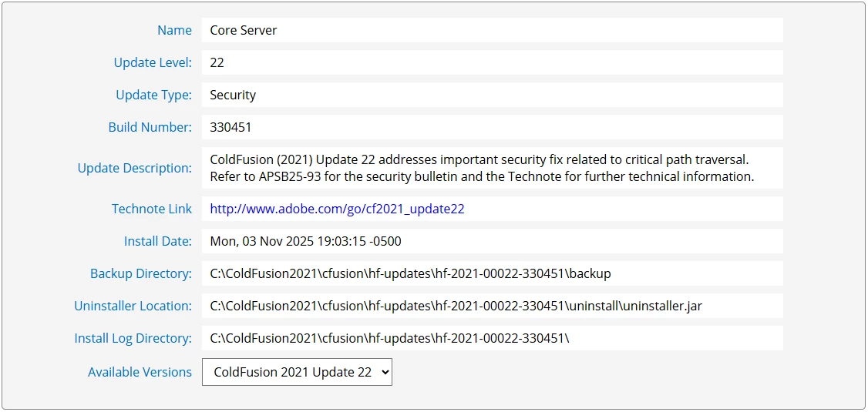Viewport: 868px width, 412px height.
Task: Click the 'Core Server' name value
Action: pos(244,30)
